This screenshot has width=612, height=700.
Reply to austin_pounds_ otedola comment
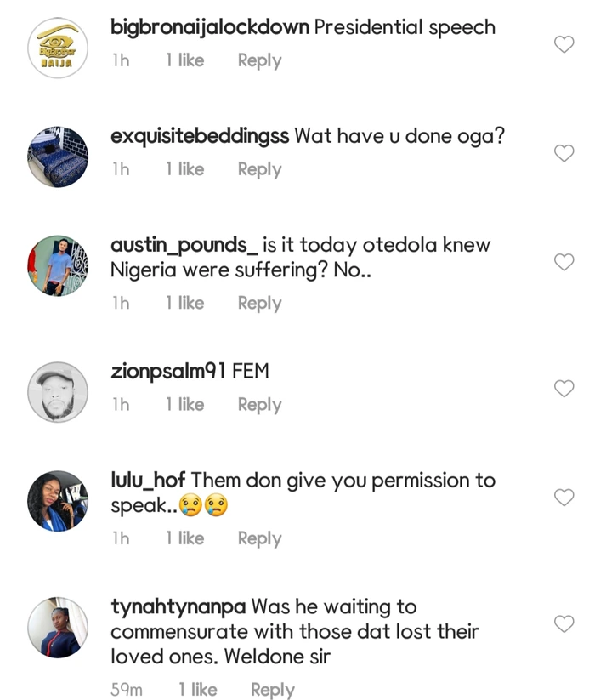(259, 303)
